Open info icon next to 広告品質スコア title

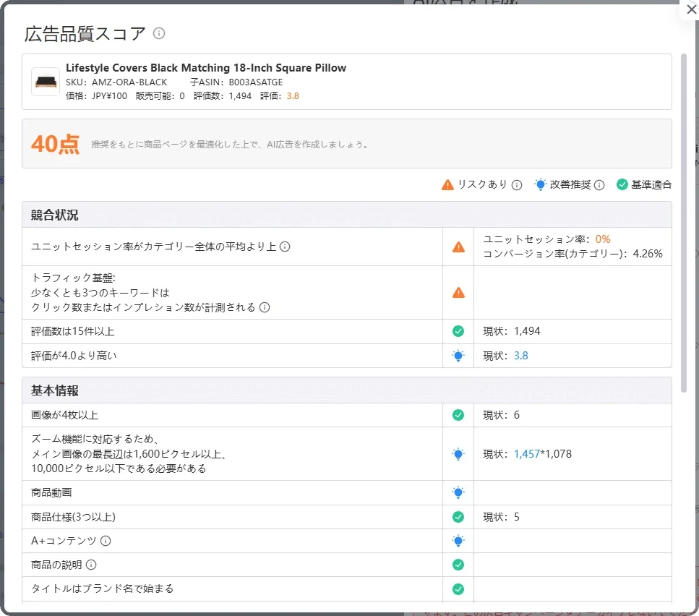[x=159, y=33]
